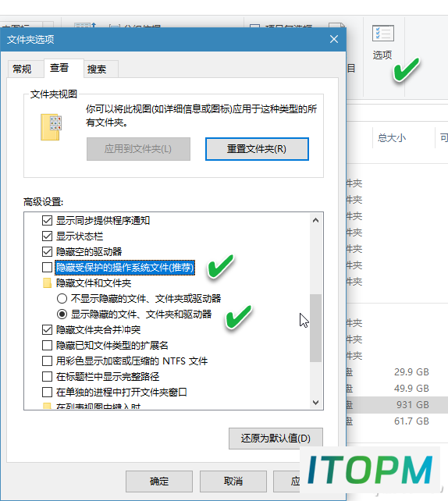Uncheck 隐藏空的驱动器 checkbox
The image size is (448, 501).
point(47,252)
